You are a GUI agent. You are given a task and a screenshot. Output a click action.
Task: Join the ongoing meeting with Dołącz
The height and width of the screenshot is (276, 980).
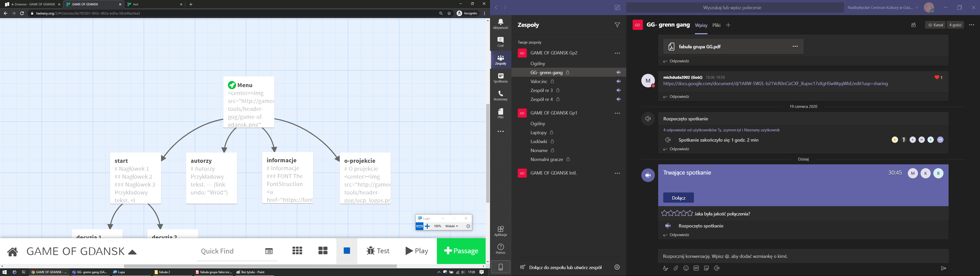[678, 198]
